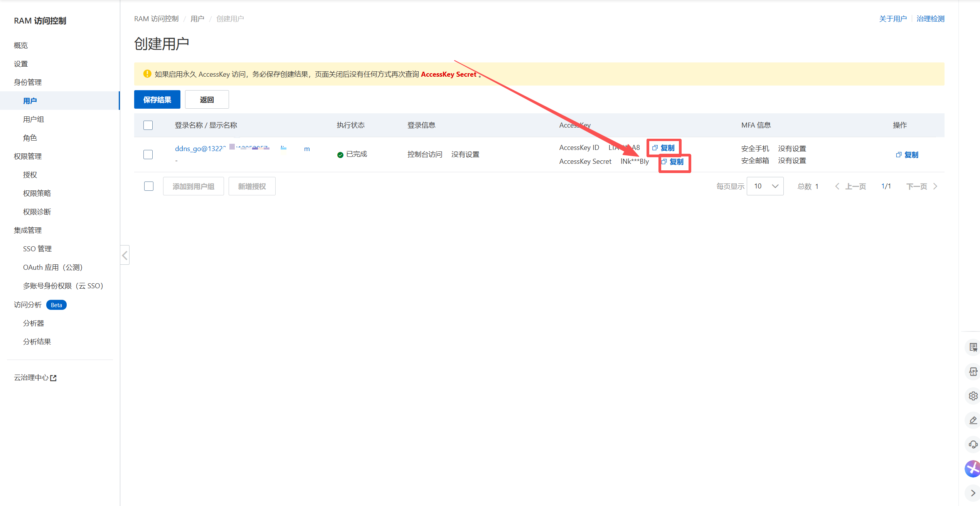Open the 关于用户 link
Image resolution: width=980 pixels, height=506 pixels.
point(893,19)
